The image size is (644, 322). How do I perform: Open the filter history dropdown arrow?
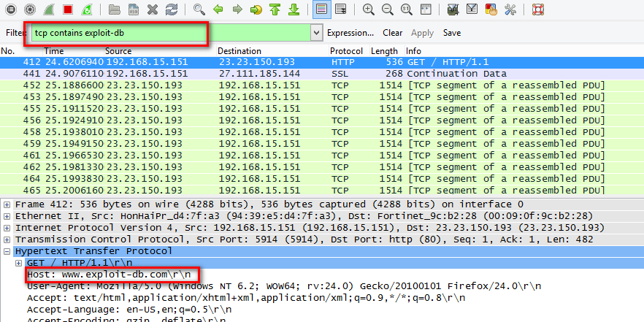point(316,33)
